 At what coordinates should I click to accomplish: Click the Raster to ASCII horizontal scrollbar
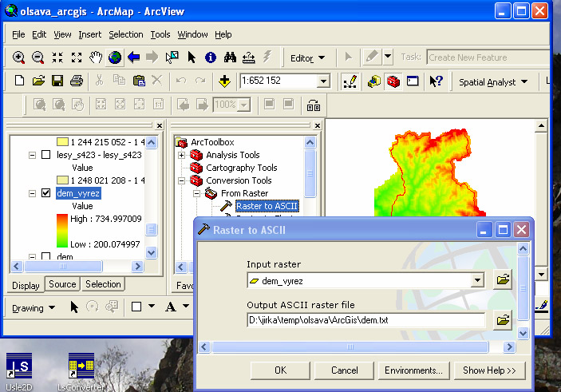pos(350,347)
